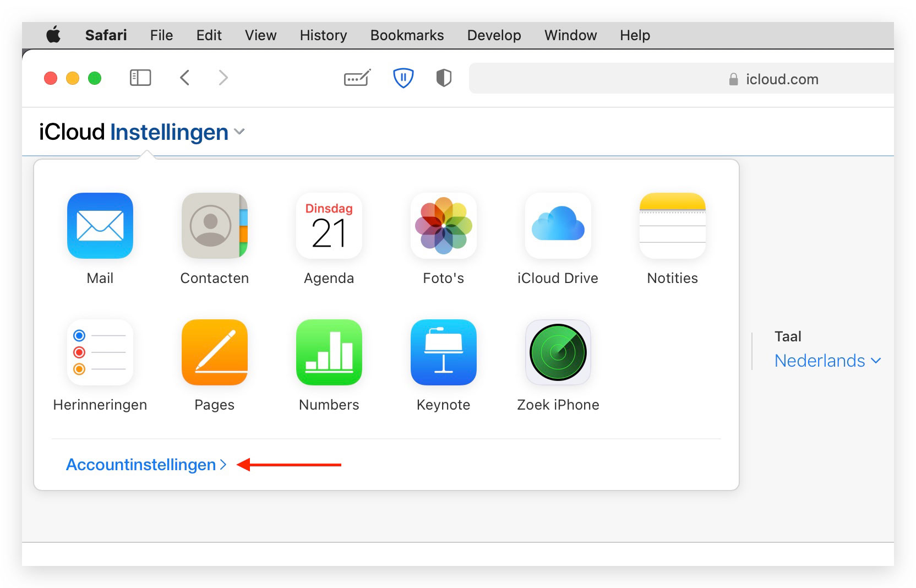The height and width of the screenshot is (588, 916).
Task: Launch the Keynote app icon
Action: coord(444,352)
